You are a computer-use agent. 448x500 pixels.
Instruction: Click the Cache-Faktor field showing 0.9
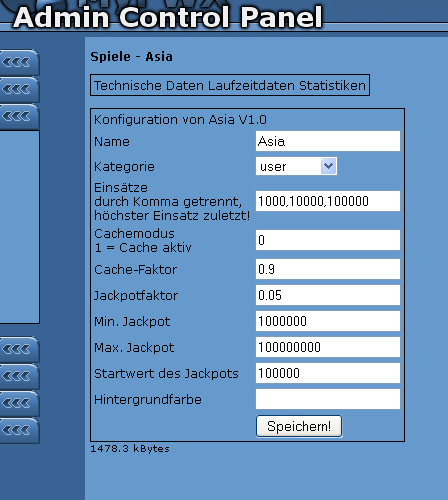pyautogui.click(x=328, y=269)
